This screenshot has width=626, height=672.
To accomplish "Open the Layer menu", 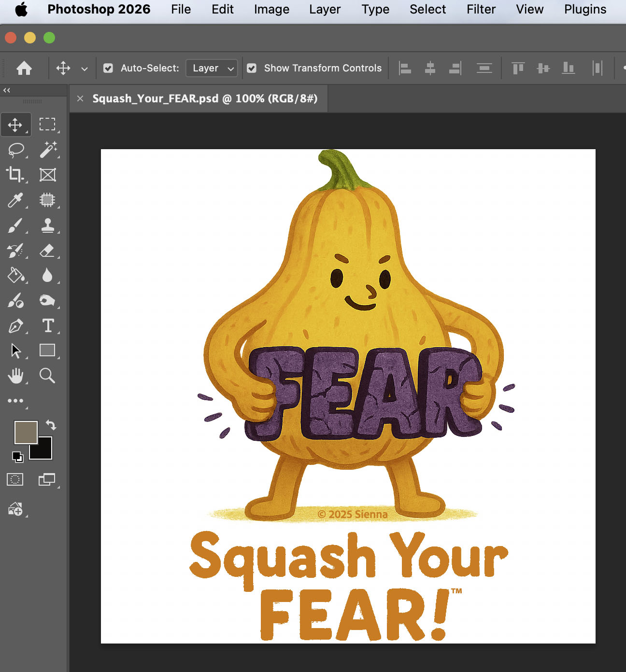I will 325,9.
